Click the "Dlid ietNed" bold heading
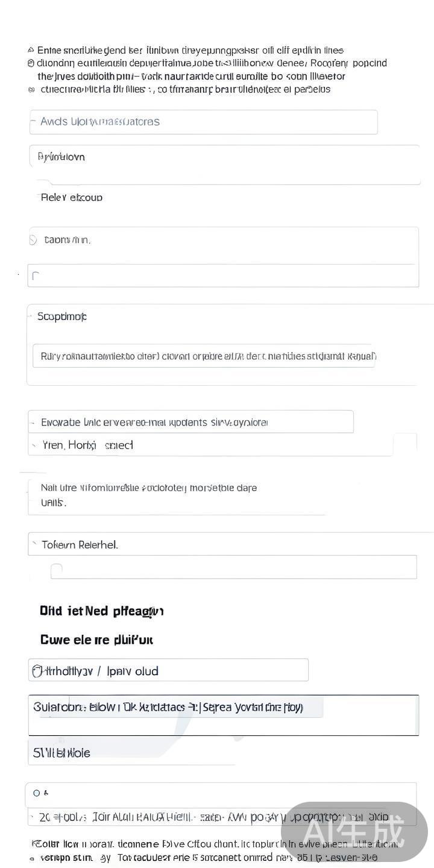 (x=101, y=611)
